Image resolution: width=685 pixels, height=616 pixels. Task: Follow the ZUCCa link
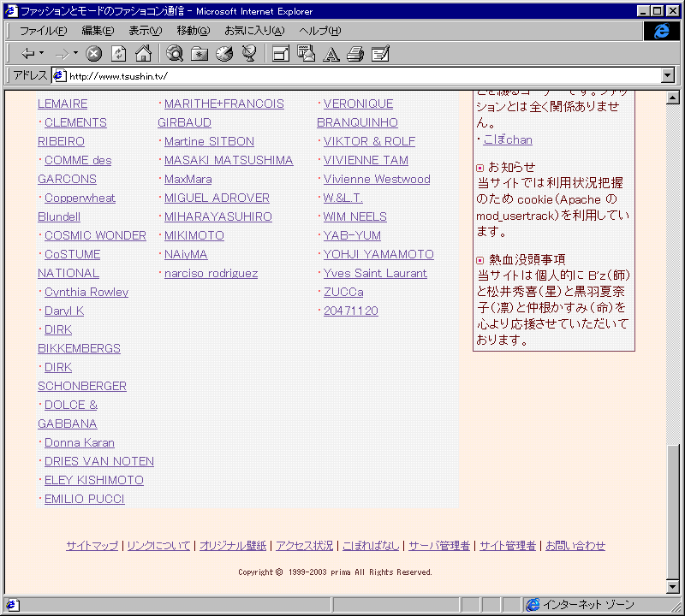343,292
